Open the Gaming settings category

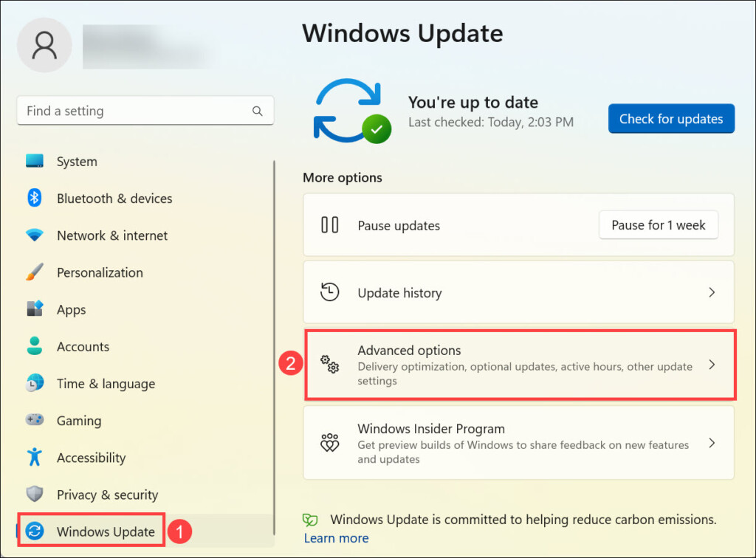pos(78,421)
